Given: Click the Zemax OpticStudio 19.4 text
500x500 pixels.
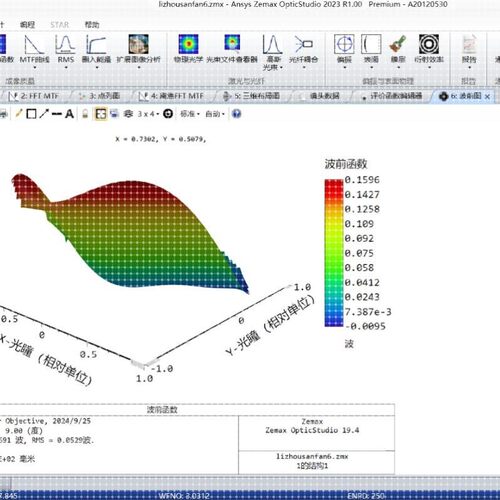Looking at the screenshot, I should tap(312, 430).
